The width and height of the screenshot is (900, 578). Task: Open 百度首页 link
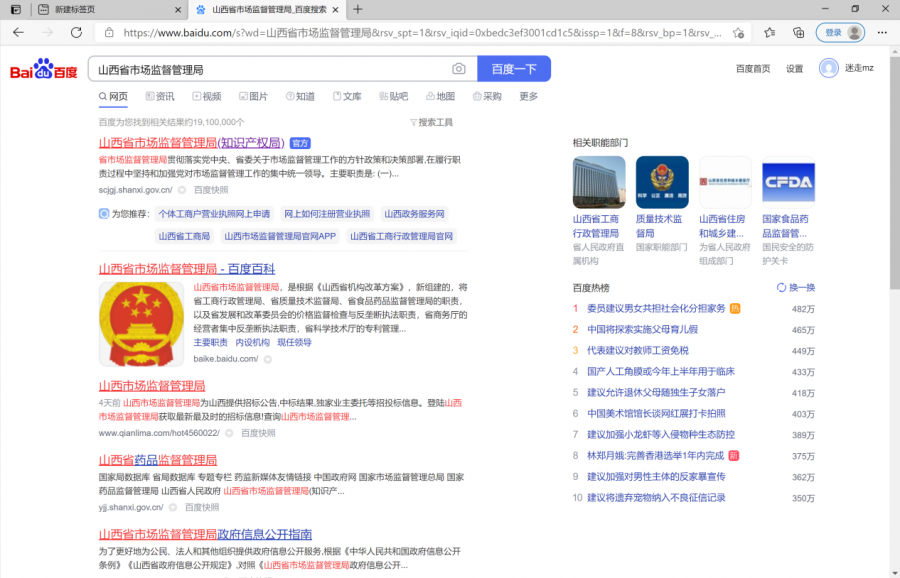coord(753,69)
